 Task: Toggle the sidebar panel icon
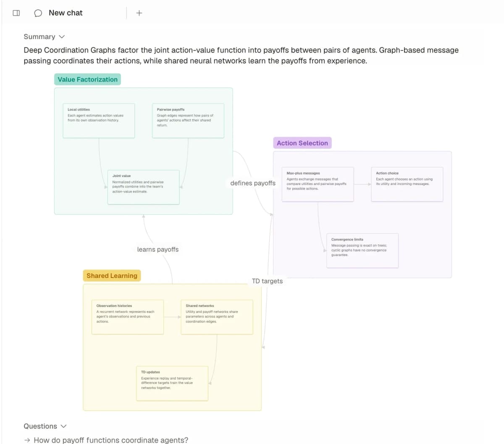pos(16,13)
